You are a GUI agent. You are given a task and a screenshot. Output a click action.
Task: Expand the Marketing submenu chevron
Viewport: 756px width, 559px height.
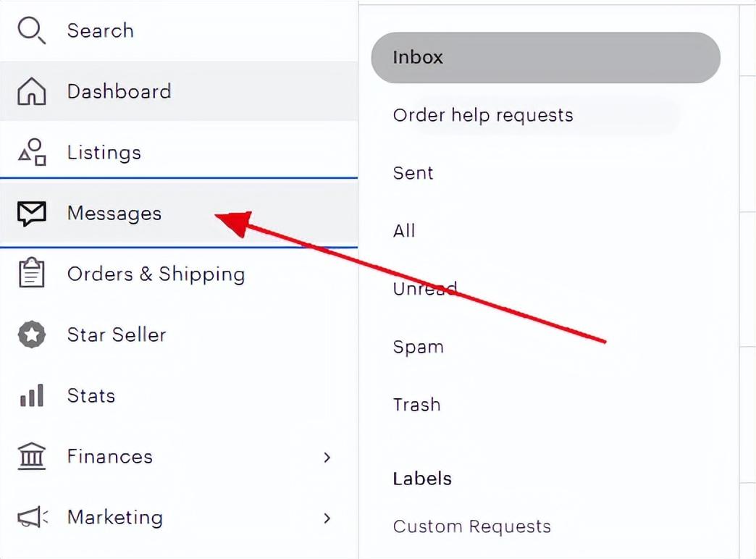click(x=327, y=518)
